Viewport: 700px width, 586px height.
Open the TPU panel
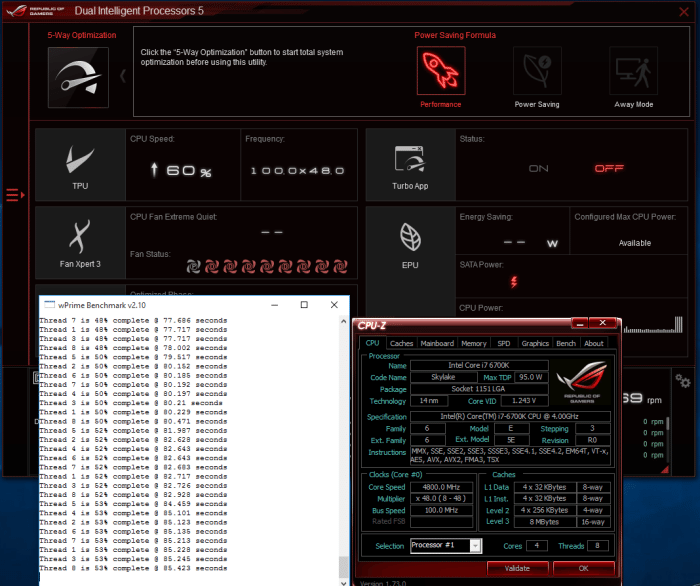tap(80, 165)
